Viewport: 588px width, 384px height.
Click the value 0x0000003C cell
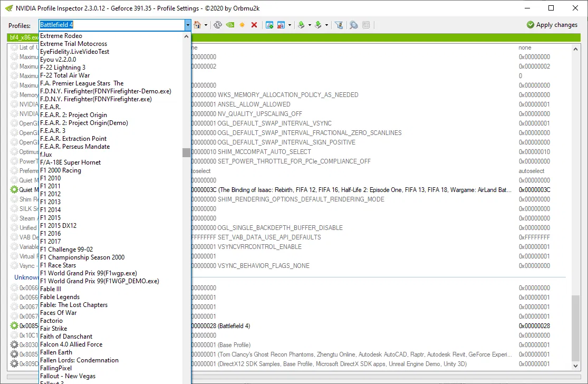[x=534, y=190]
